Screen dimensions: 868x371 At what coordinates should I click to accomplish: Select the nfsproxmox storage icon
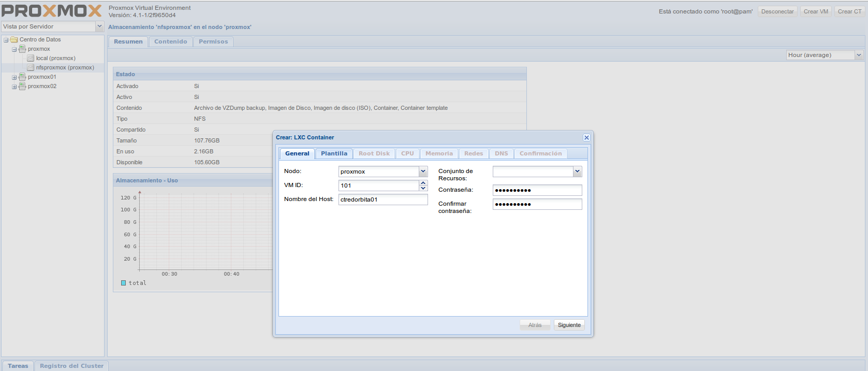tap(31, 67)
